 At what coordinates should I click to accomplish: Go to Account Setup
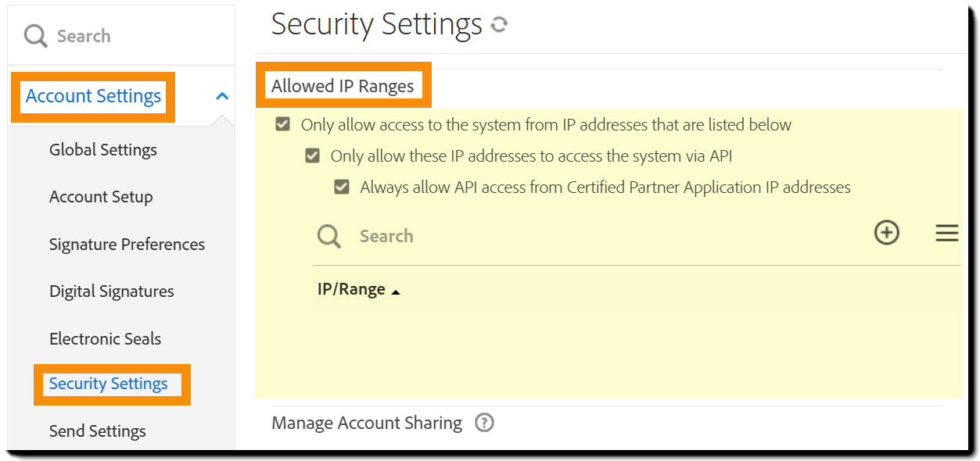[101, 197]
